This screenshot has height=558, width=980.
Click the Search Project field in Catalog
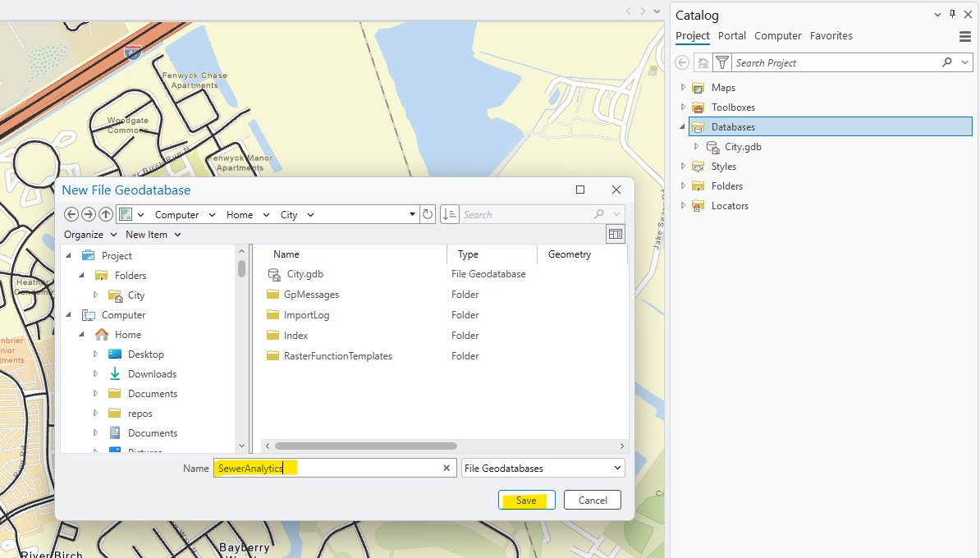coord(836,62)
